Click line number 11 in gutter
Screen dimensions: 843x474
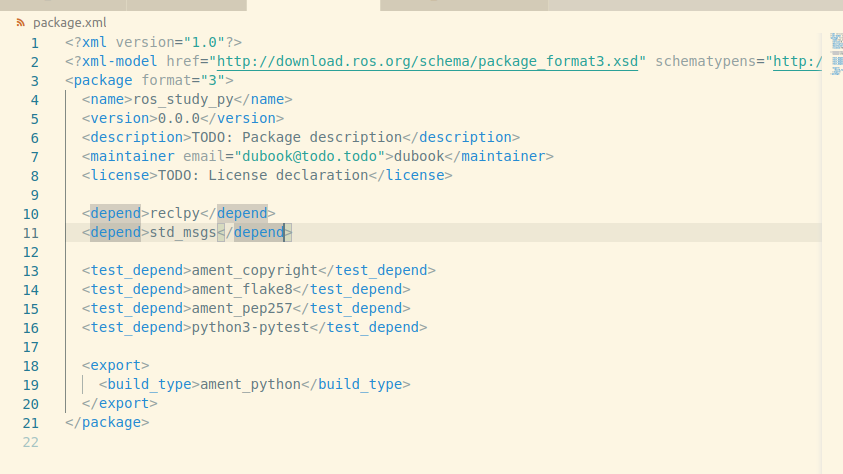pyautogui.click(x=31, y=233)
